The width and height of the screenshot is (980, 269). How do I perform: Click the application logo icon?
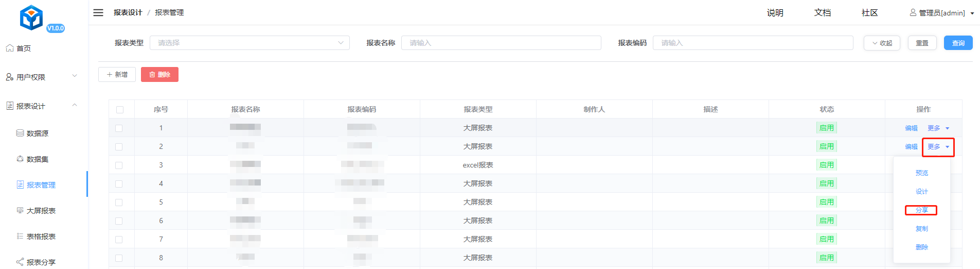click(31, 18)
